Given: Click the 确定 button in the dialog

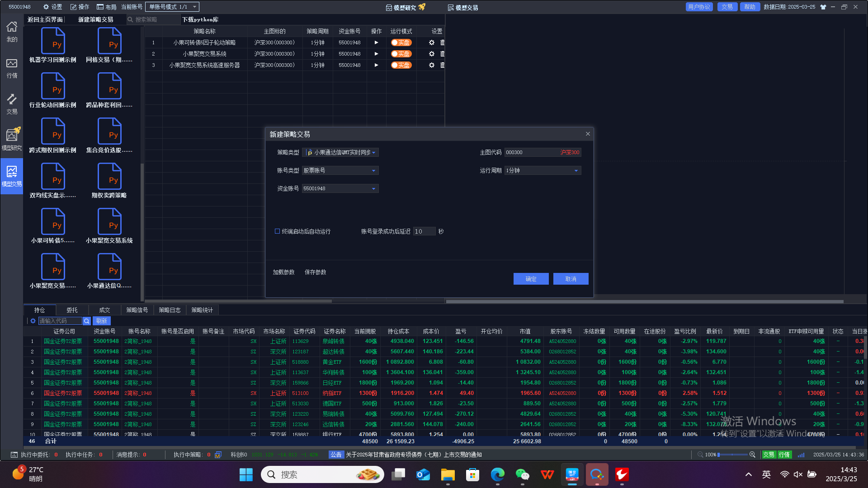Looking at the screenshot, I should (x=531, y=279).
